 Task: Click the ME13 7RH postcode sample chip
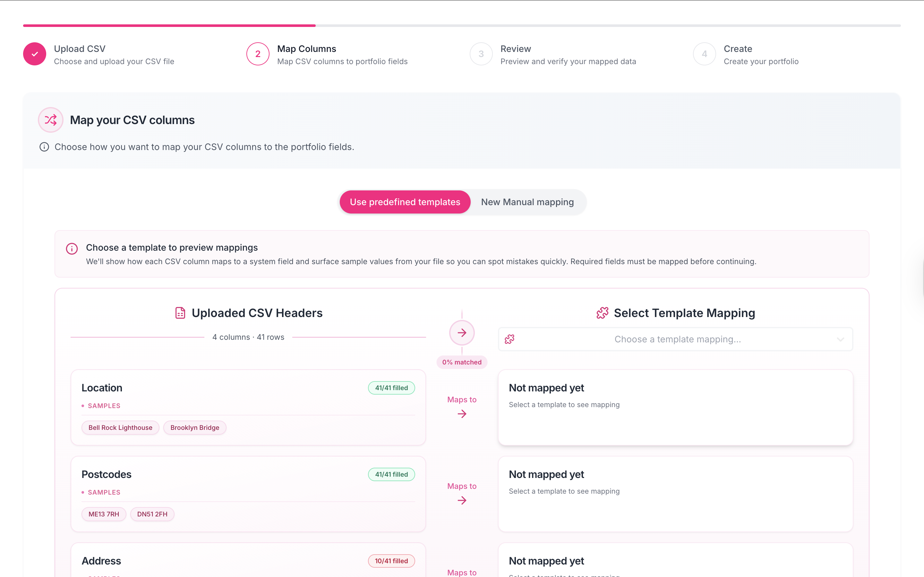[x=104, y=514]
